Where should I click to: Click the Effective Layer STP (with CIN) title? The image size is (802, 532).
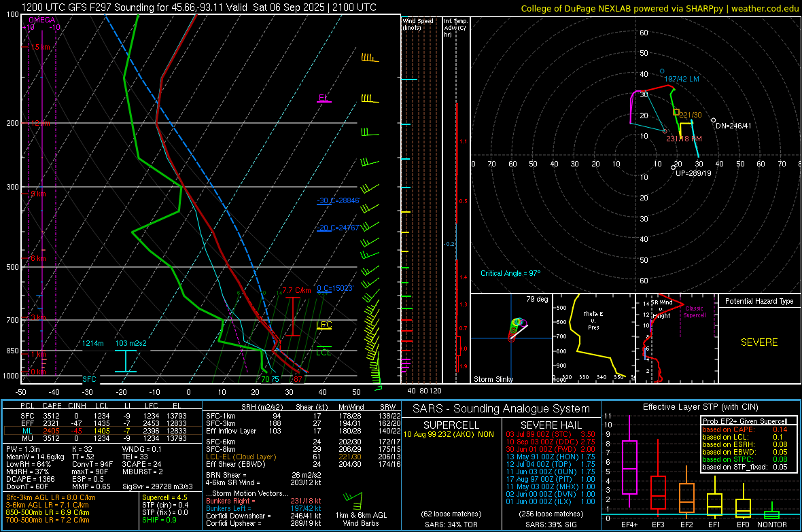701,407
